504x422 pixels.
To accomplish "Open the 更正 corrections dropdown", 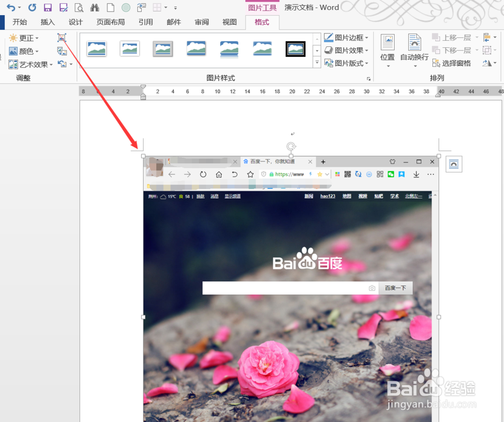I will 24,38.
